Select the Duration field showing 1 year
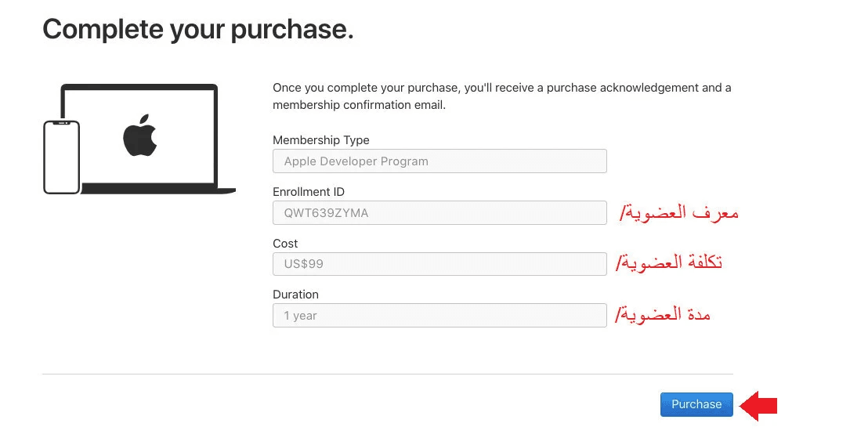 click(x=439, y=316)
